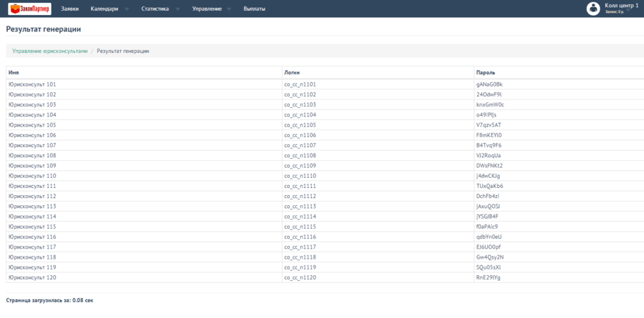The height and width of the screenshot is (318, 644).
Task: Click the password TUxQaKb6
Action: [489, 186]
